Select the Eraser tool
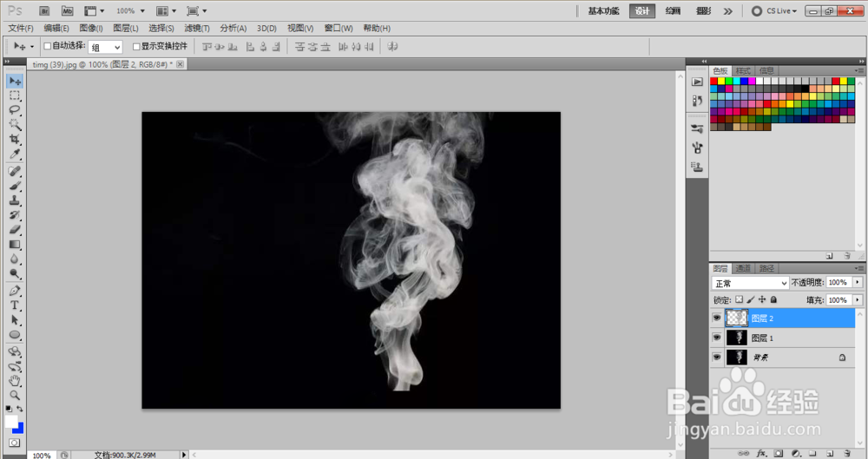 coord(15,229)
